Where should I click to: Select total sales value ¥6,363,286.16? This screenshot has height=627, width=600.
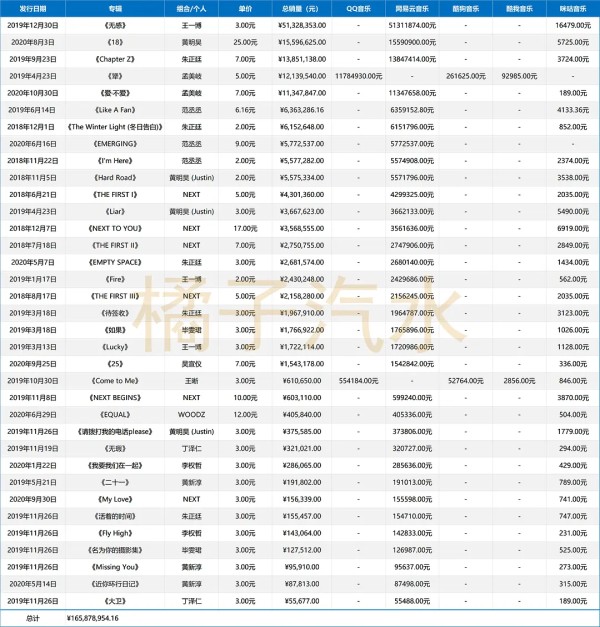point(302,110)
